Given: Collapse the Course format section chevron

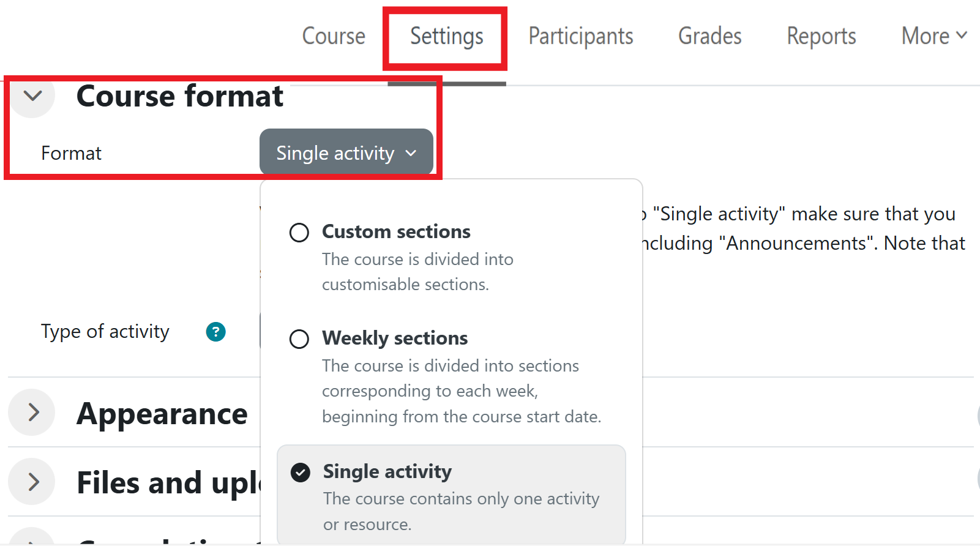Looking at the screenshot, I should pos(32,96).
